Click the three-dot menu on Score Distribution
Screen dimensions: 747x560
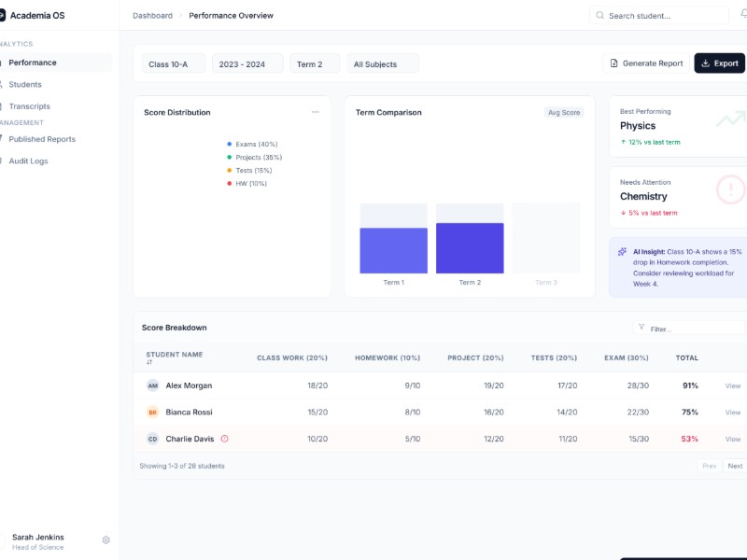click(315, 112)
